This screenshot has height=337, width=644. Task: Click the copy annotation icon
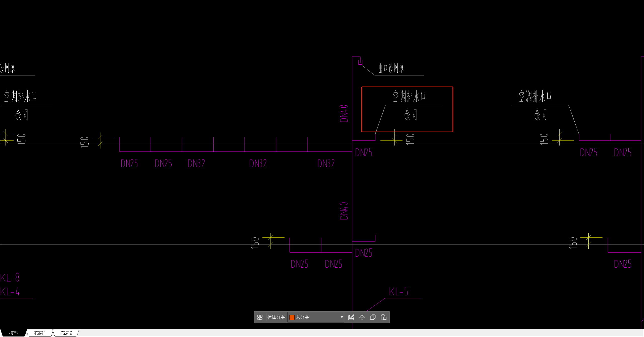[373, 317]
